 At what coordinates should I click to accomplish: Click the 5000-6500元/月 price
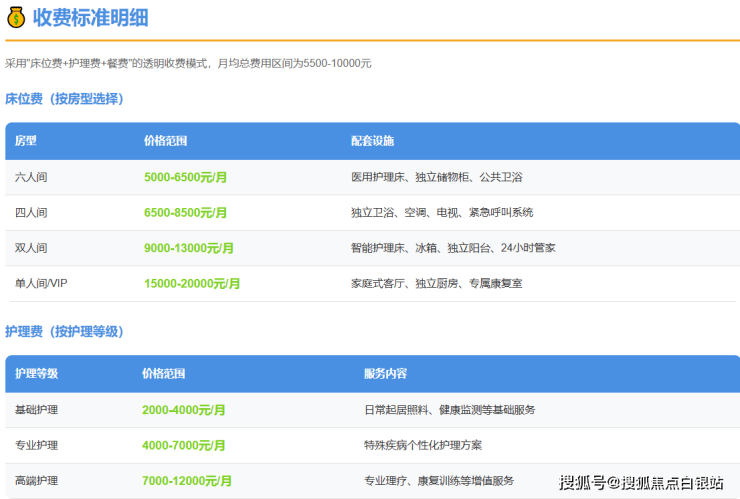tap(185, 177)
